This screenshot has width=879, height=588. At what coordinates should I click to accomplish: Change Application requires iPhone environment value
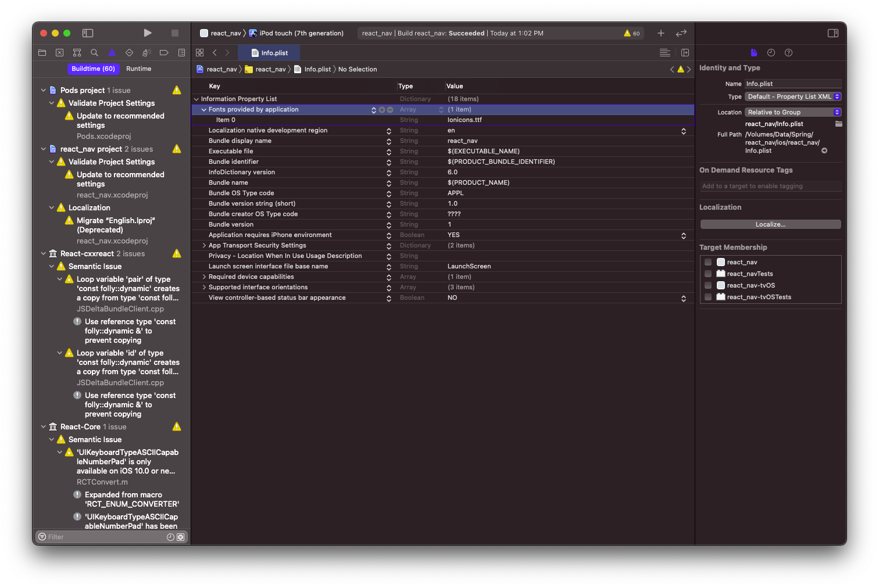pos(684,235)
